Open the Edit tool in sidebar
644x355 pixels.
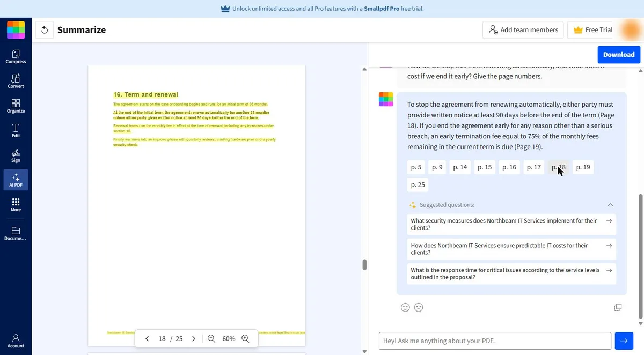pyautogui.click(x=16, y=130)
